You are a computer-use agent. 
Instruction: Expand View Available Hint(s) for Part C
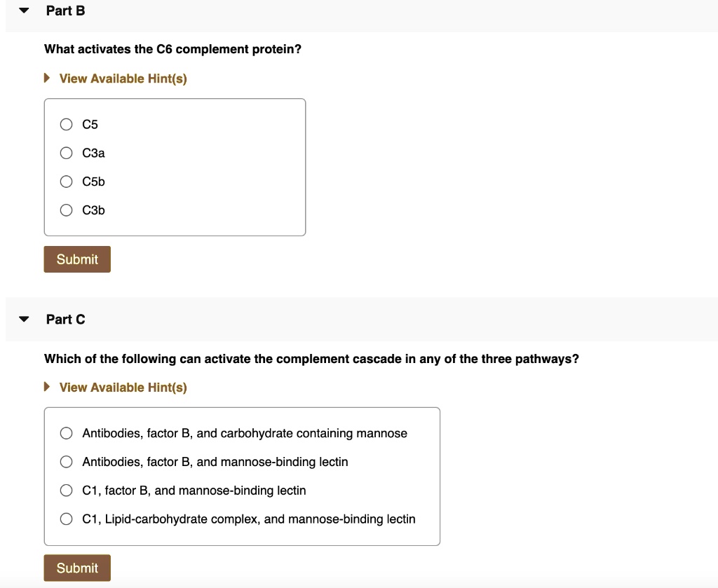point(47,388)
